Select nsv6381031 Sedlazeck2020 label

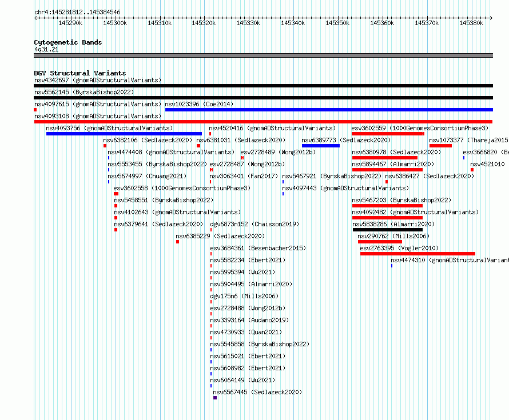click(x=241, y=140)
